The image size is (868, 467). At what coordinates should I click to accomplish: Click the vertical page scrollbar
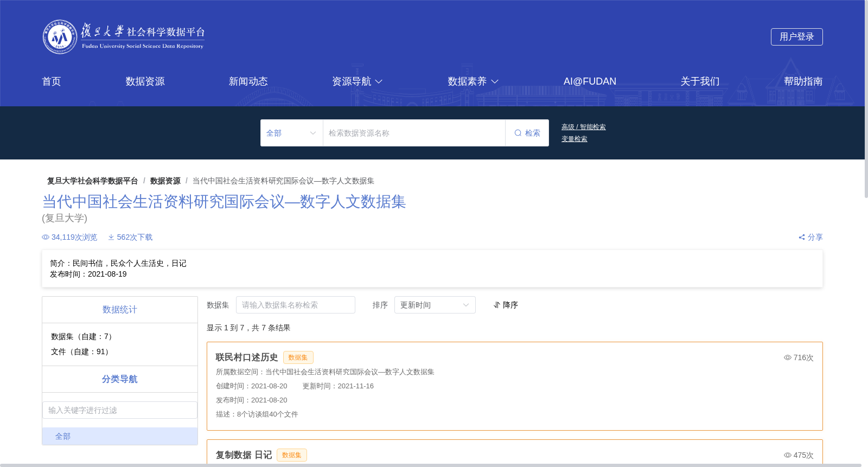pos(866,99)
